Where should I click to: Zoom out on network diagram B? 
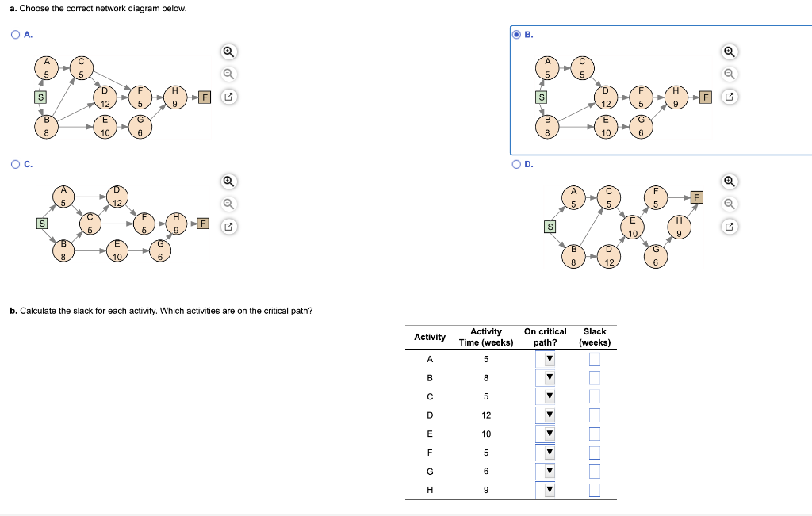click(x=730, y=74)
